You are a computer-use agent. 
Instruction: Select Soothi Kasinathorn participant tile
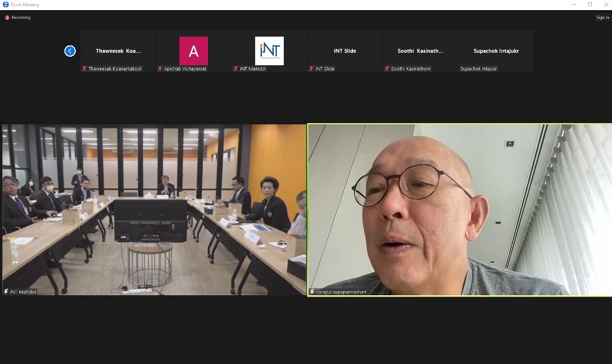[420, 51]
